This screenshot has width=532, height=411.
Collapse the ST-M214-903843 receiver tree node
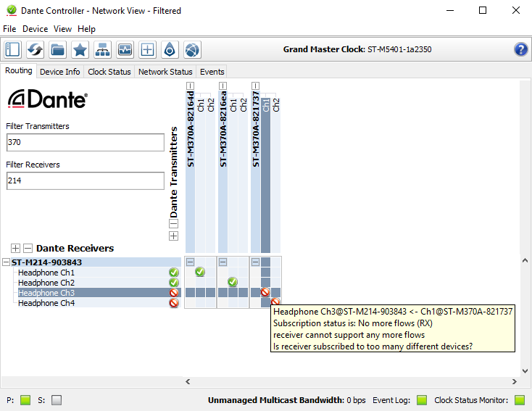pos(7,262)
